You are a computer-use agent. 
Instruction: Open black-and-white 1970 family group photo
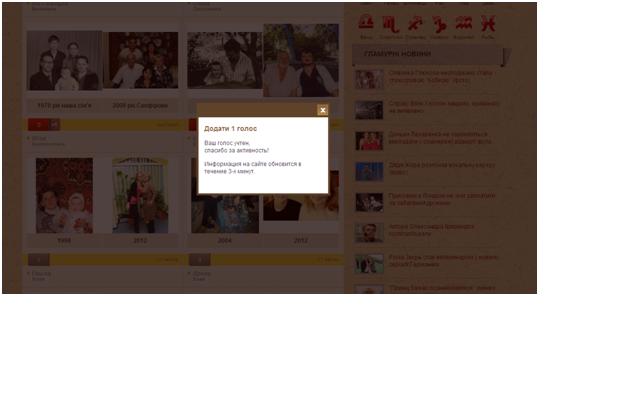tap(64, 60)
